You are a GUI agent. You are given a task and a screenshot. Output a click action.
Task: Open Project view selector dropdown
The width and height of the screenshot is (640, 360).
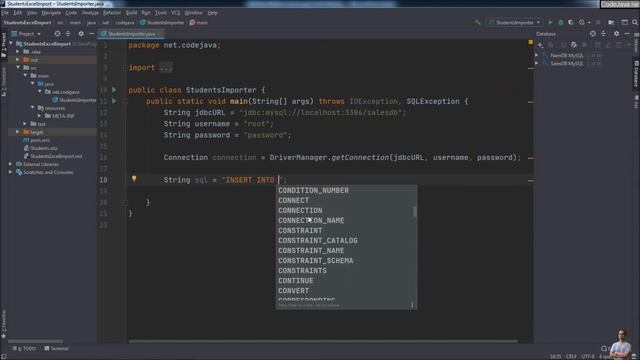click(27, 34)
